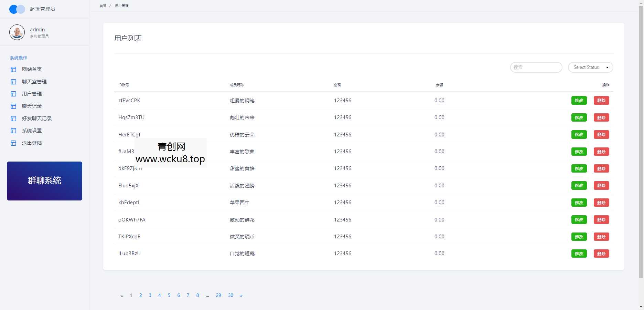Type in the 搜索 search box
The height and width of the screenshot is (310, 644).
click(536, 68)
